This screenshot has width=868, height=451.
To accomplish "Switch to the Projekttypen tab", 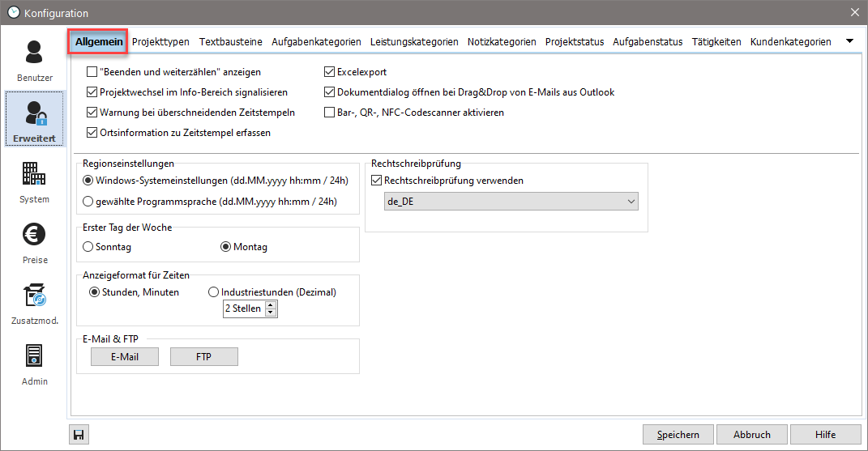I will pyautogui.click(x=160, y=41).
